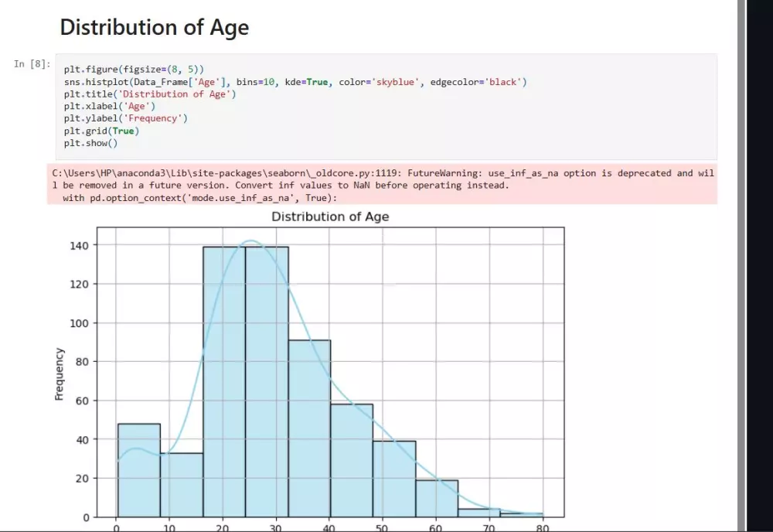Image resolution: width=773 pixels, height=532 pixels.
Task: Click the histogram bar between ages 50 and 56
Action: (394, 479)
